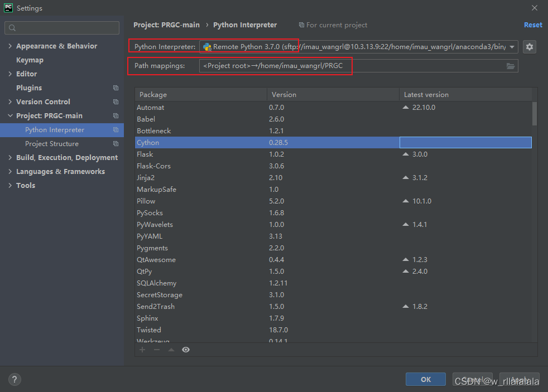Select the Cython package row
The width and height of the screenshot is (548, 392).
333,142
